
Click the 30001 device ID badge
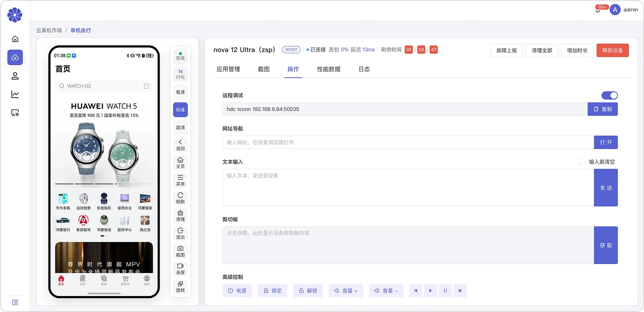291,49
